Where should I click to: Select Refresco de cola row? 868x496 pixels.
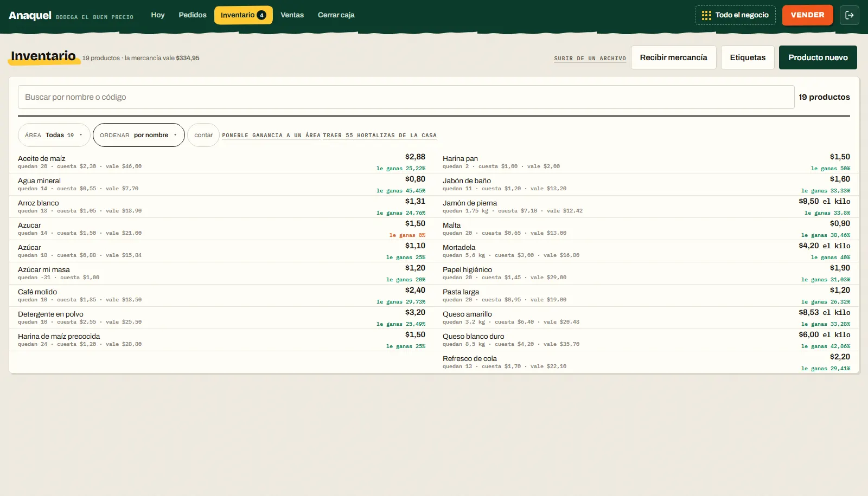click(x=646, y=362)
